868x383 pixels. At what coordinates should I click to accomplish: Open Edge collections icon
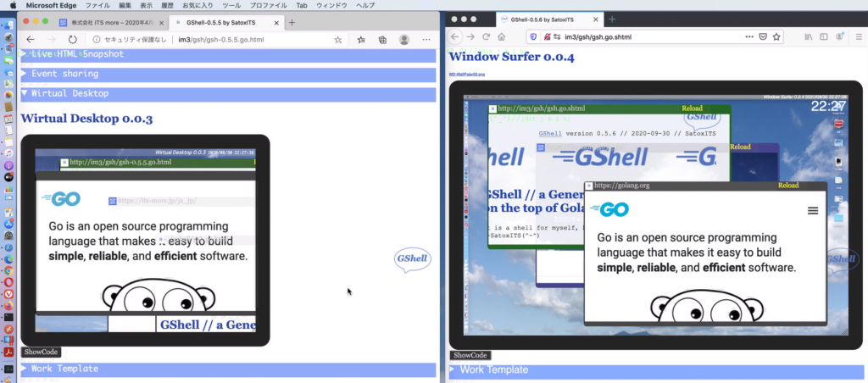pyautogui.click(x=383, y=39)
